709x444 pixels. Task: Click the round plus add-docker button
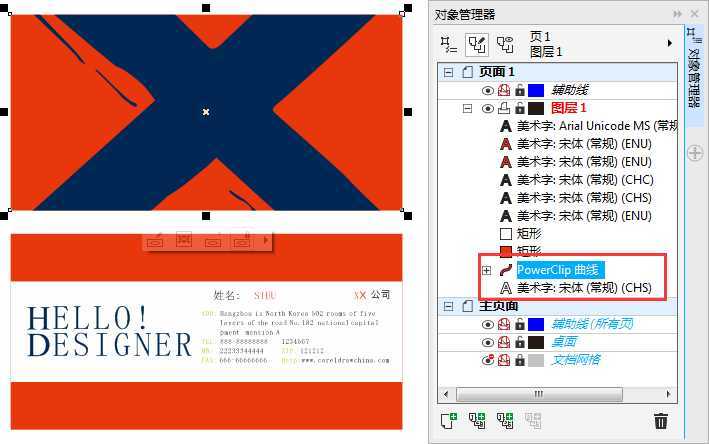695,153
